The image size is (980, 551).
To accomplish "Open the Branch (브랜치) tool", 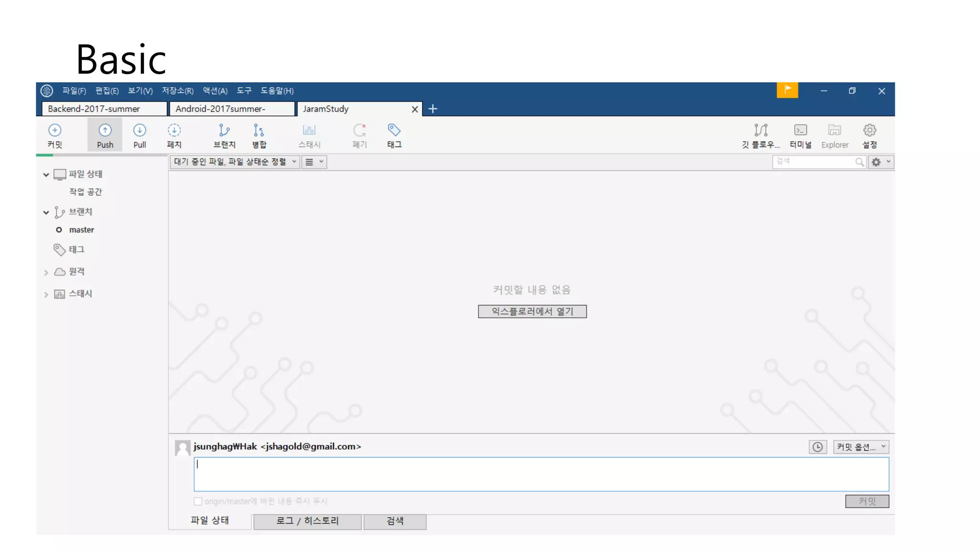I will [x=224, y=130].
